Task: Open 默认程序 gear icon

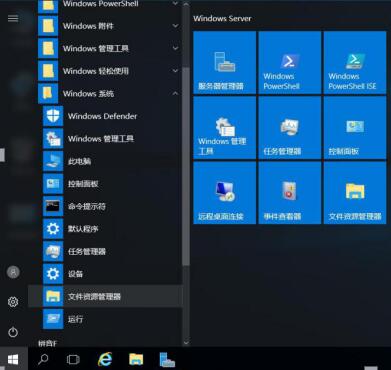Action: (x=53, y=229)
